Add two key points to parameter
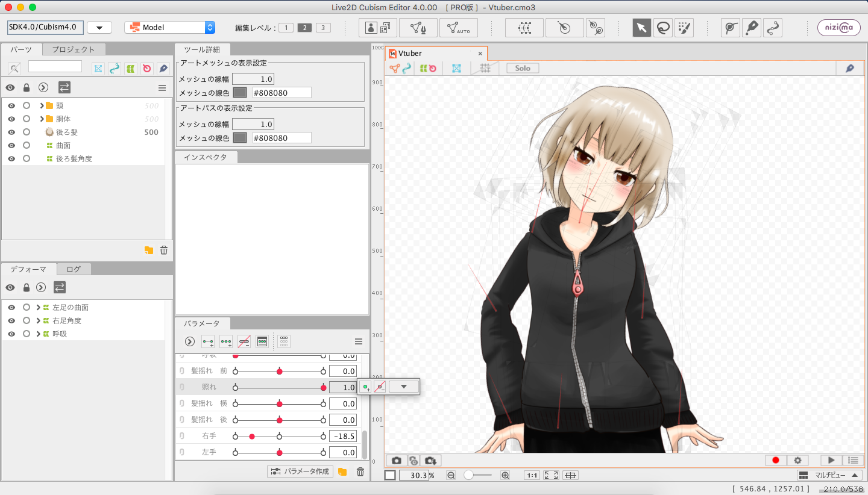868x495 pixels. click(x=208, y=341)
